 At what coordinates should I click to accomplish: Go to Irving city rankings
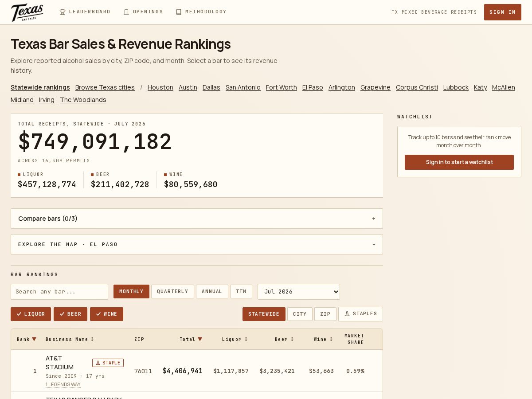(x=47, y=100)
